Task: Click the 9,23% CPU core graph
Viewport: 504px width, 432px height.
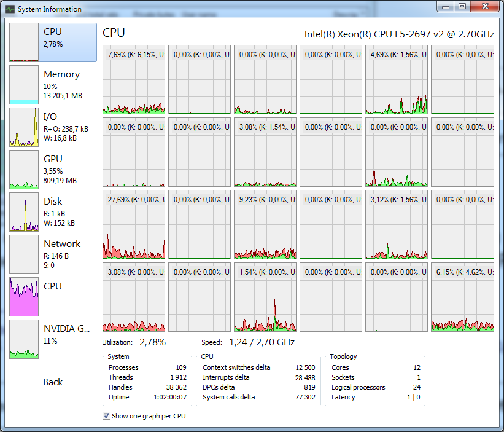Action: point(265,225)
